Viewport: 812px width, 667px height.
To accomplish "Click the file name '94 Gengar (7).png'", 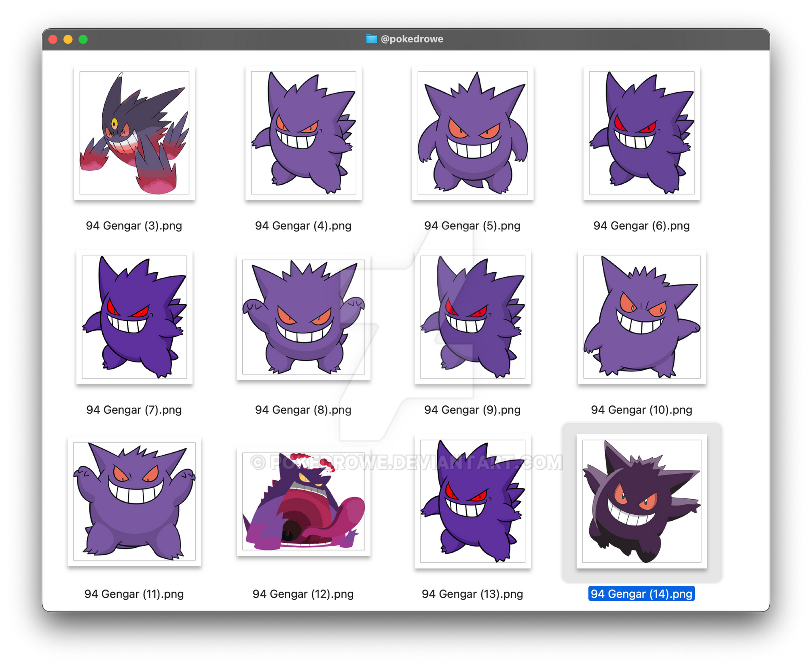I will click(x=134, y=410).
